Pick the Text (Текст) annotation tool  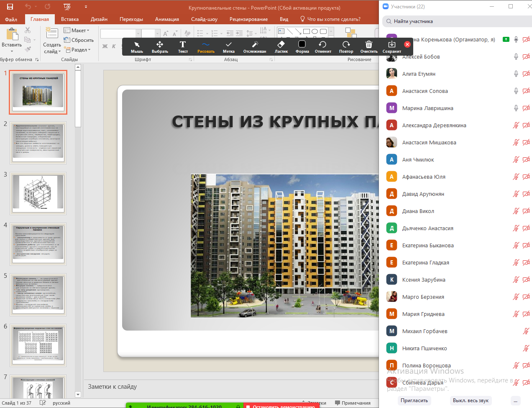(x=183, y=46)
